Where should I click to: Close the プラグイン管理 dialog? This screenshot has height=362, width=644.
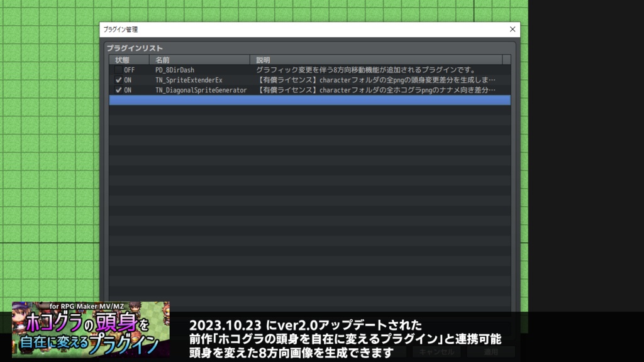coord(512,29)
